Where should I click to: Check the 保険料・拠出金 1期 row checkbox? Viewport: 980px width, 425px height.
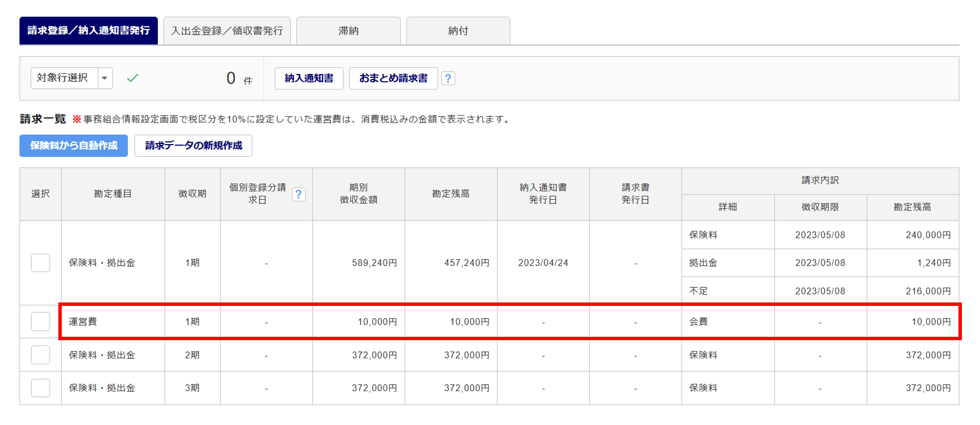pyautogui.click(x=41, y=263)
